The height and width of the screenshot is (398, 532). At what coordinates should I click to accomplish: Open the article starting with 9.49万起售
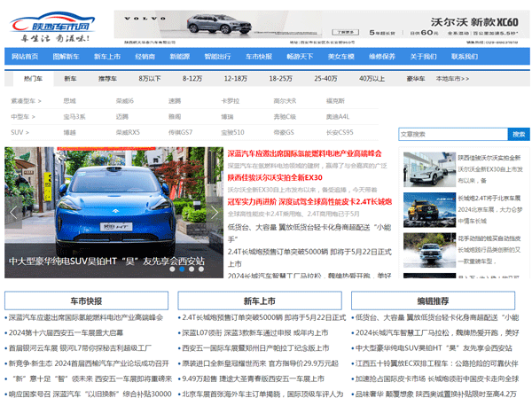point(253,378)
